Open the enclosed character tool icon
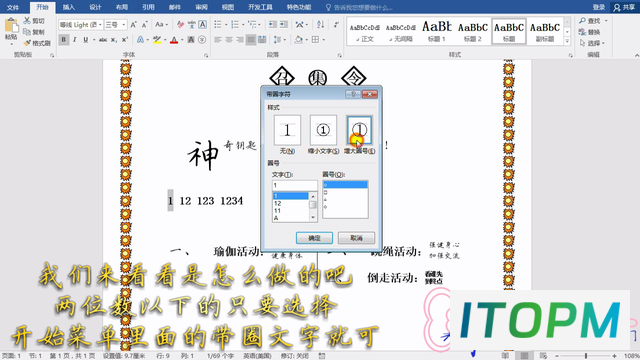Viewport: 640px width, 360px height. [202, 40]
